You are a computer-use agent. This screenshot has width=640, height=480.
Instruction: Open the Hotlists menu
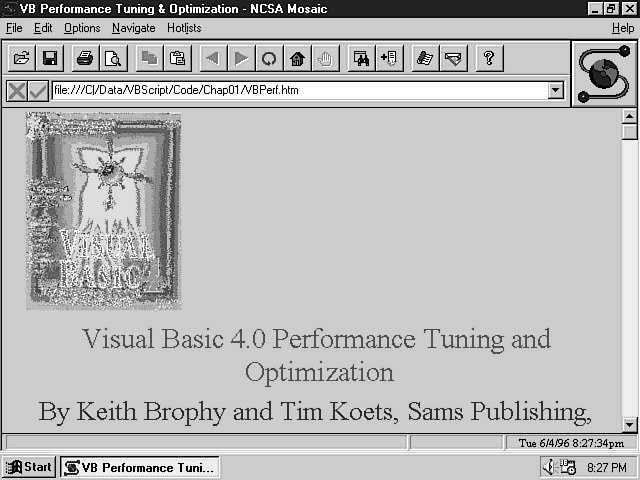click(184, 28)
